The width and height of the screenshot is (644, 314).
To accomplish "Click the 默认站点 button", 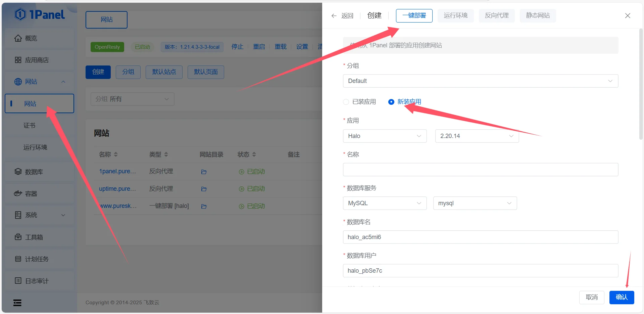I will click(x=164, y=72).
